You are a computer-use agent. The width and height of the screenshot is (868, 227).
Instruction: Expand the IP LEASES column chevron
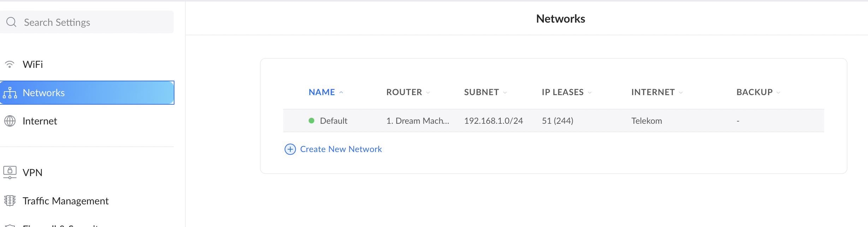(589, 93)
